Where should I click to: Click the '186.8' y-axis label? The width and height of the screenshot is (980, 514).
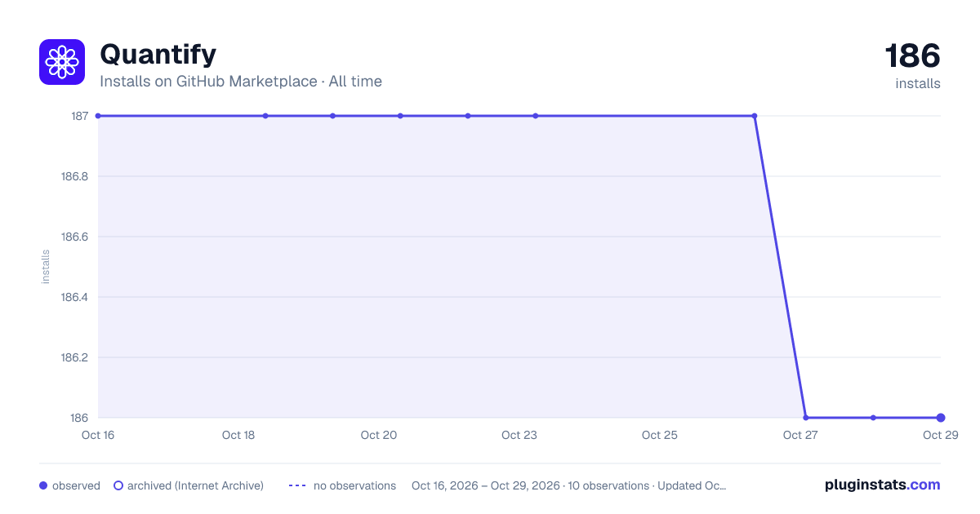click(x=75, y=176)
